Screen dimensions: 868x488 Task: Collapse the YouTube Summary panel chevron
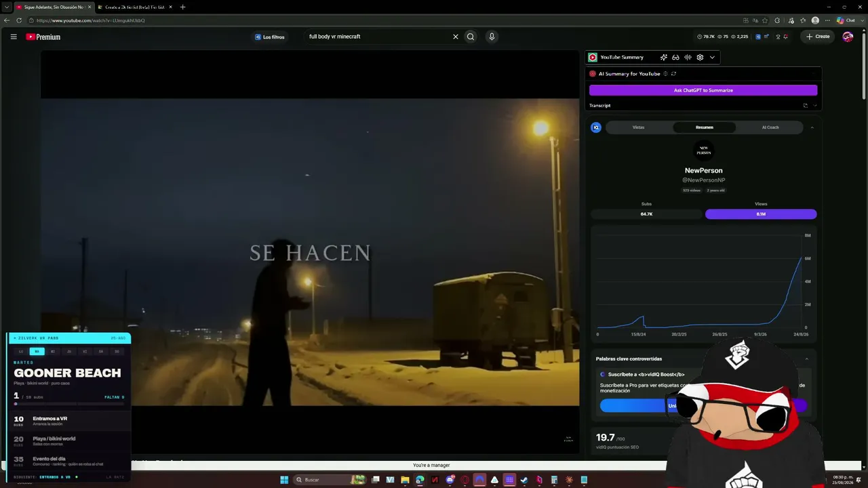pos(712,58)
